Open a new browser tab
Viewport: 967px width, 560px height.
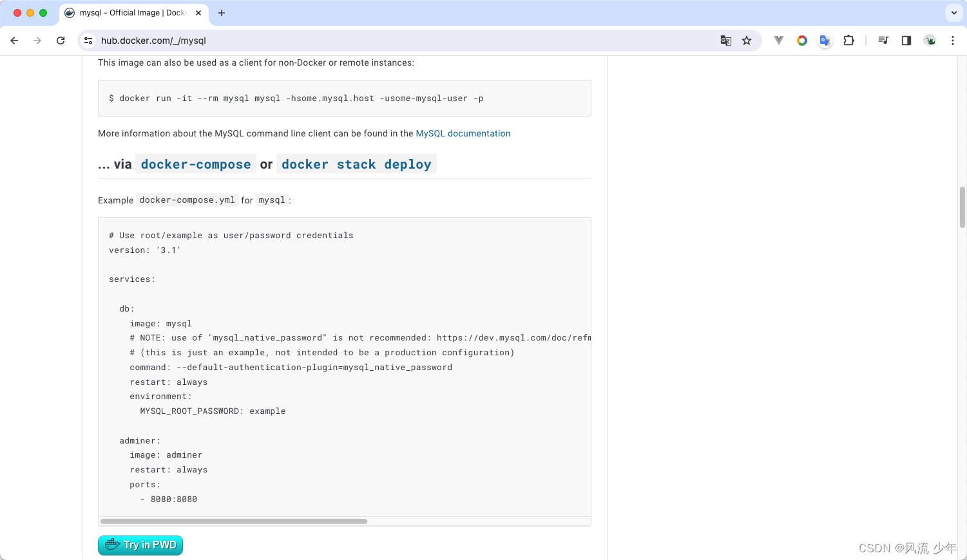[222, 13]
